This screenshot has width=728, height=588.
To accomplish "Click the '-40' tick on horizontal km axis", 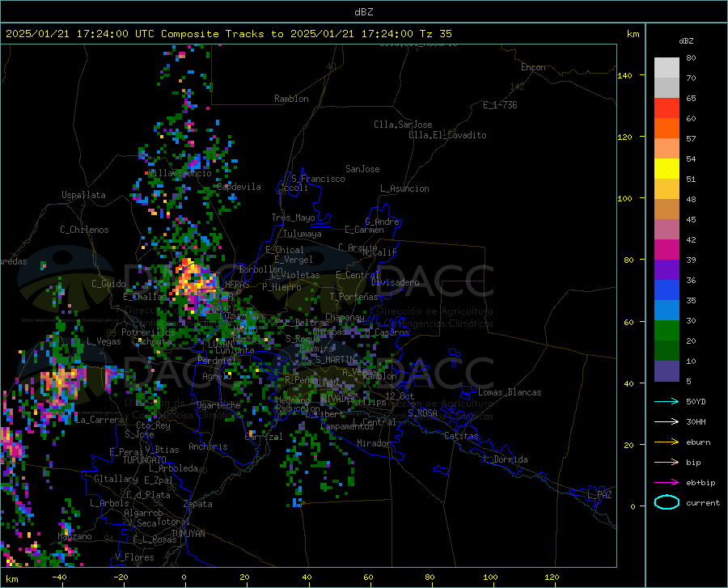I will coord(59,577).
